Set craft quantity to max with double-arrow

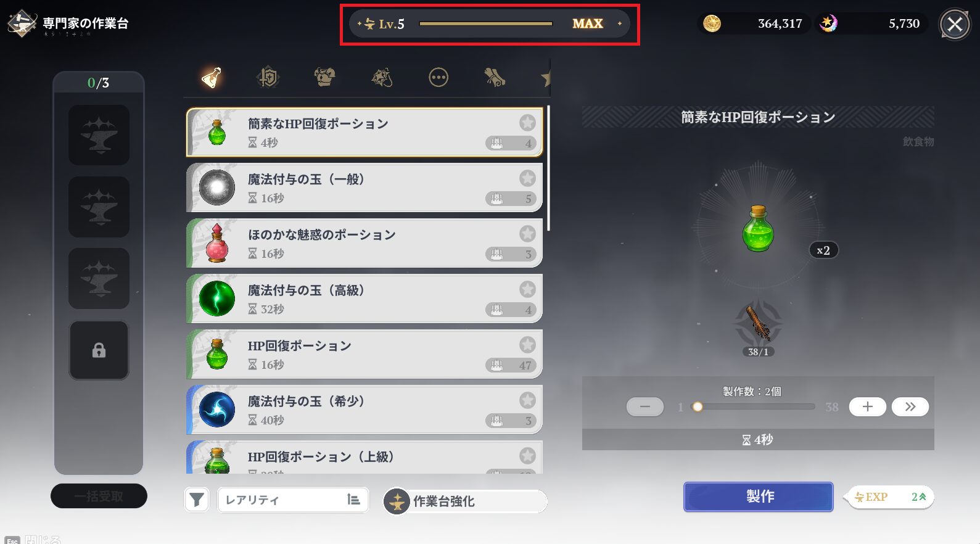point(910,406)
